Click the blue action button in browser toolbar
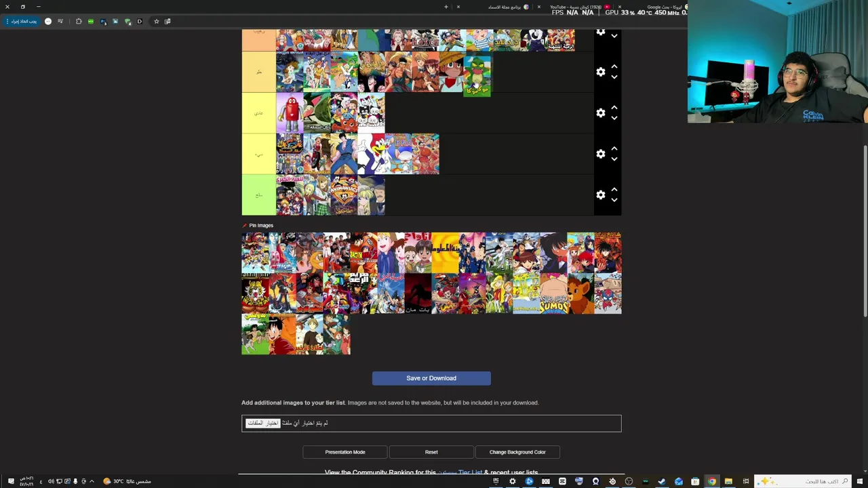Viewport: 868px width, 488px height. point(22,21)
